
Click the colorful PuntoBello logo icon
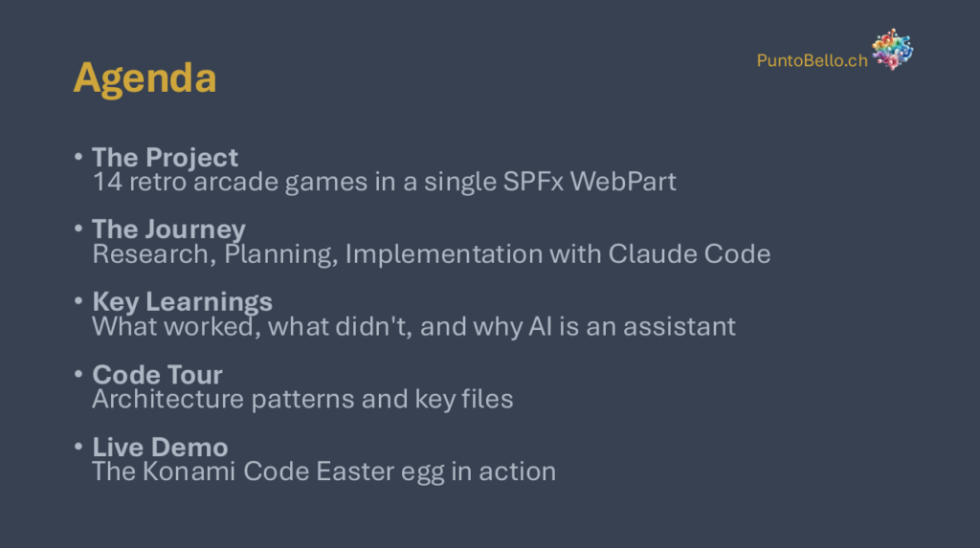[x=892, y=49]
